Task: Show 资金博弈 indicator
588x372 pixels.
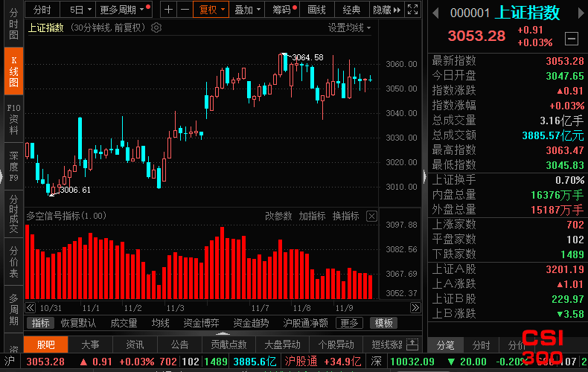Action: point(202,323)
